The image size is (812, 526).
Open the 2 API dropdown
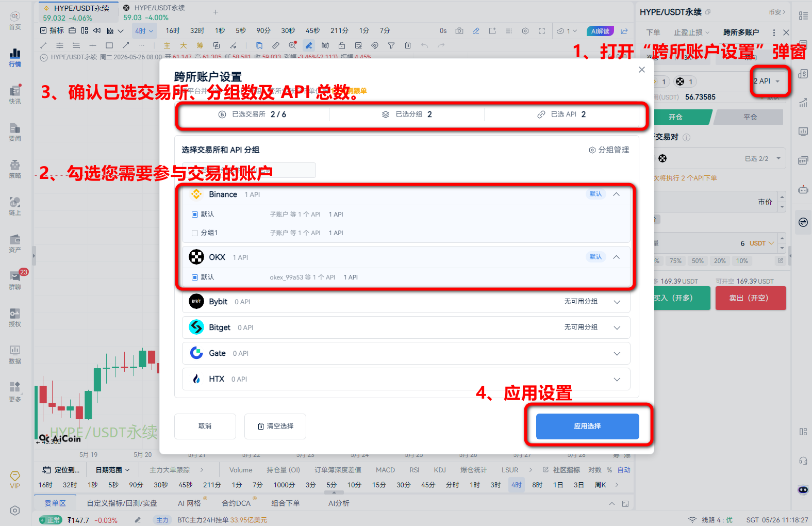pyautogui.click(x=768, y=81)
